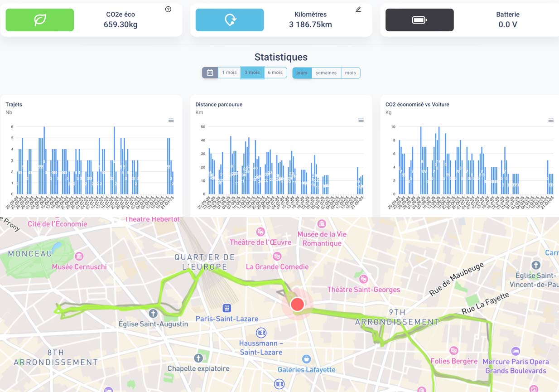Open the CO2 économisé chart menu
Viewport: 559px width, 392px height.
point(551,121)
